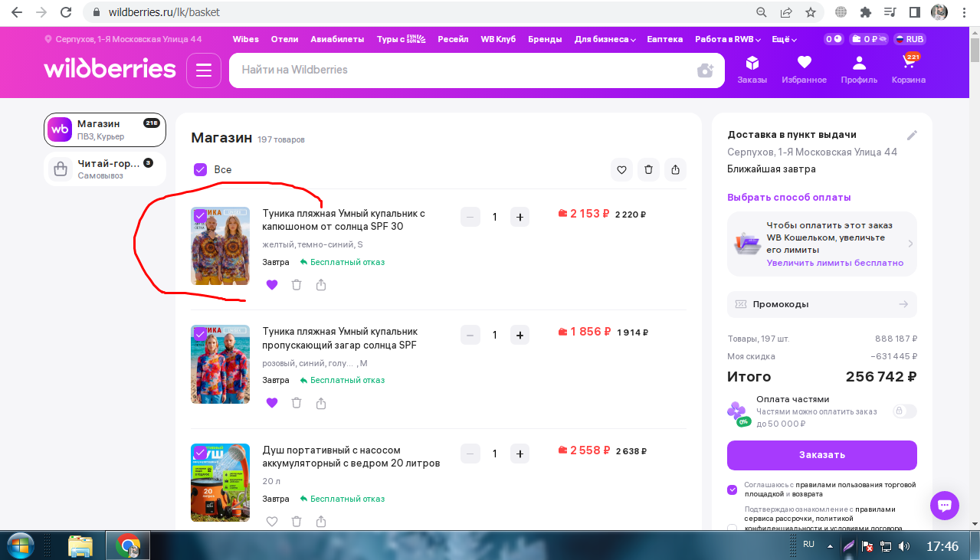
Task: Open the support chat bubble
Action: [945, 506]
